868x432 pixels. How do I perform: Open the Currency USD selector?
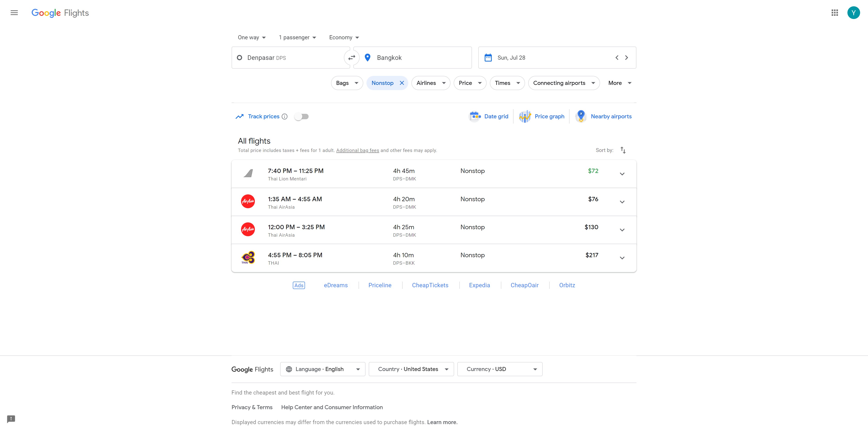coord(500,369)
